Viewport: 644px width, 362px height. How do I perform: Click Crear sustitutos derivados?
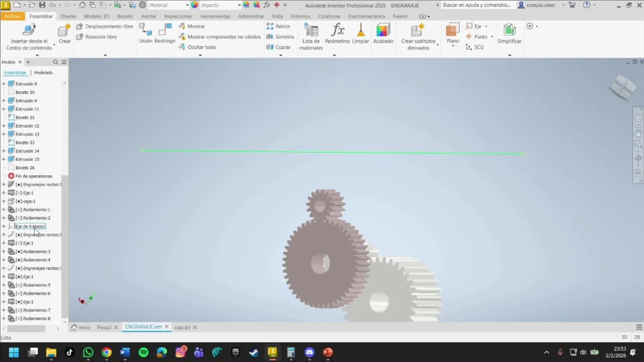pos(418,37)
